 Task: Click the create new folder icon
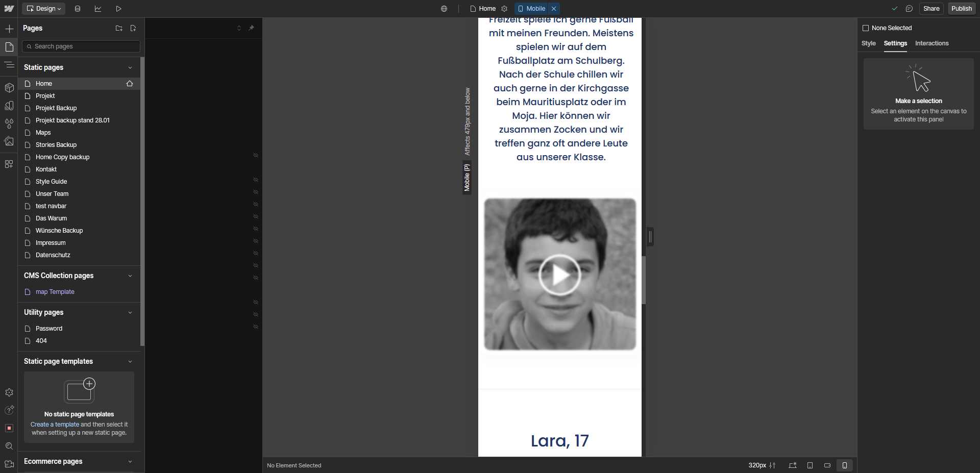click(x=119, y=28)
